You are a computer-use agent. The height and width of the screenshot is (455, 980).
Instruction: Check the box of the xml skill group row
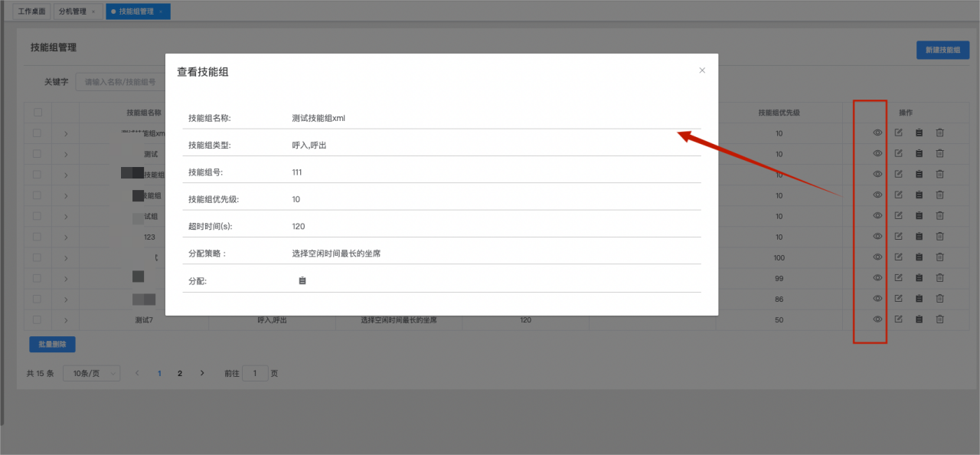pos(38,133)
